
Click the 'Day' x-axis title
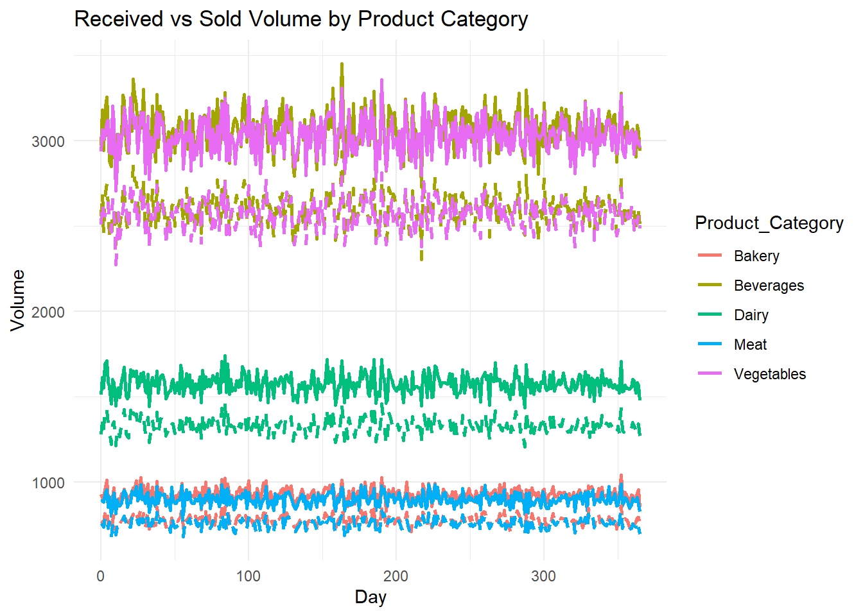click(370, 597)
